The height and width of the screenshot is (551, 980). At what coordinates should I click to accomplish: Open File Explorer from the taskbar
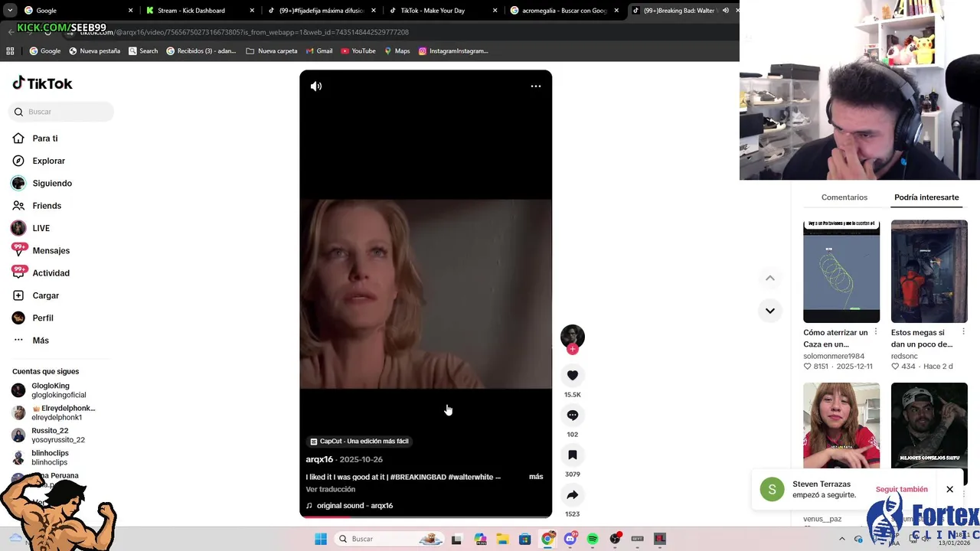click(502, 539)
